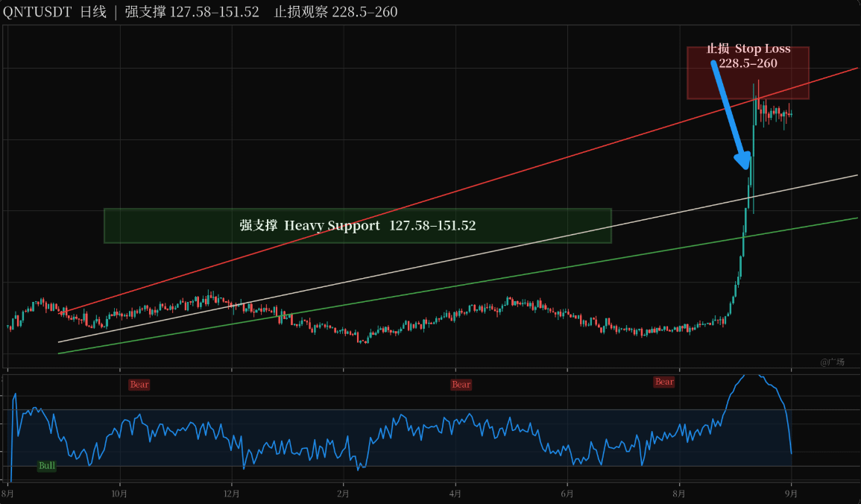Click the Stop Loss 228.5–260 text label

tap(748, 56)
